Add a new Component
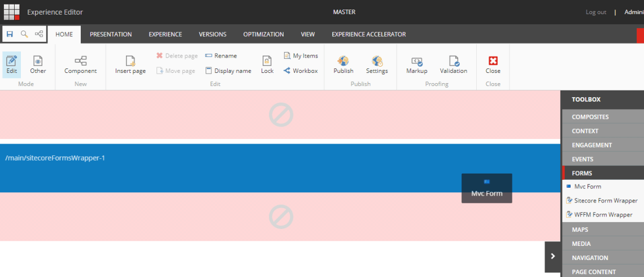 click(80, 65)
